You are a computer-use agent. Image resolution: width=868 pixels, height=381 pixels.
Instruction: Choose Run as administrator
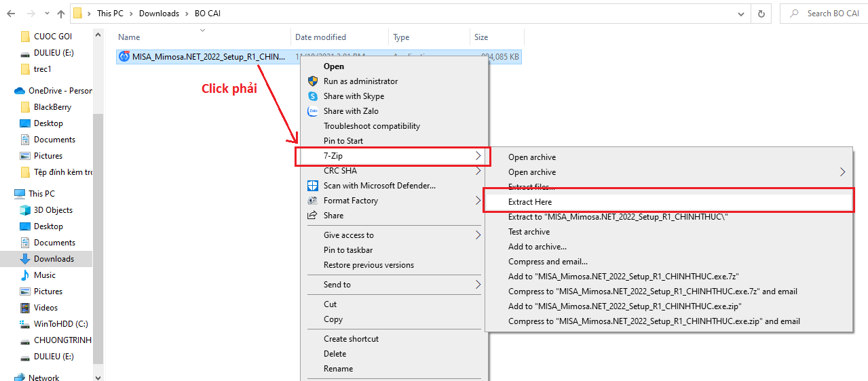tap(360, 81)
